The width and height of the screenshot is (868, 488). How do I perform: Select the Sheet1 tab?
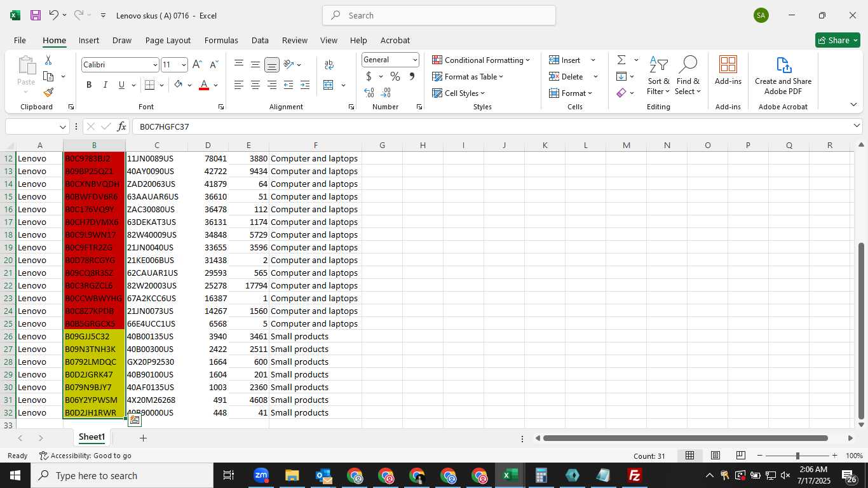pyautogui.click(x=92, y=437)
